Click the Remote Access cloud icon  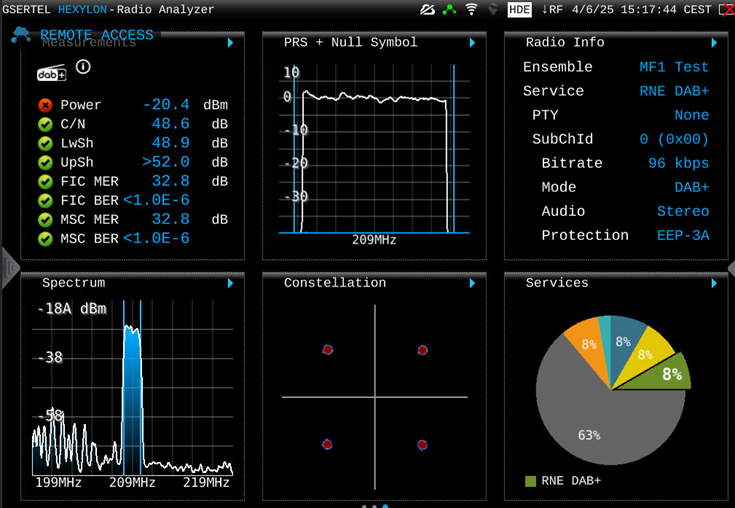point(21,35)
